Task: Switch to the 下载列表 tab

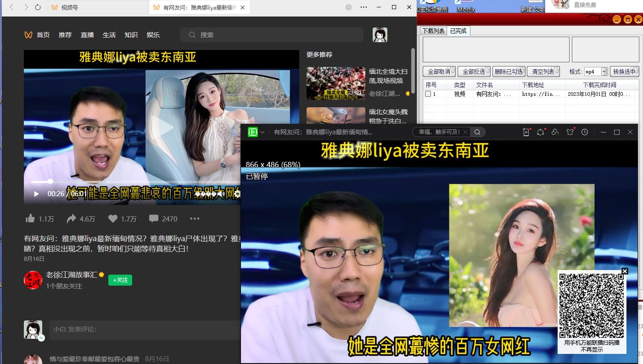Action: tap(433, 31)
